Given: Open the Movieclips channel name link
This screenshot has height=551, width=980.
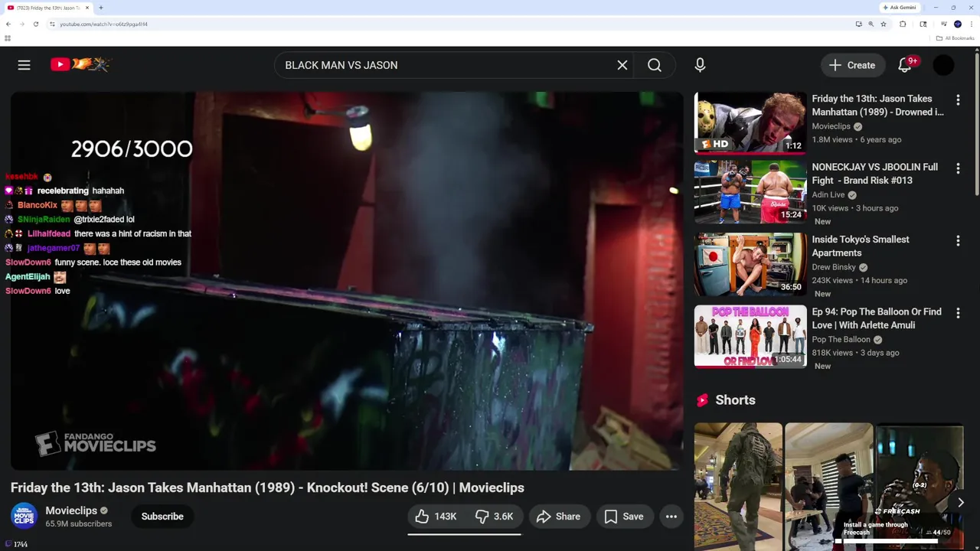Looking at the screenshot, I should (x=71, y=510).
